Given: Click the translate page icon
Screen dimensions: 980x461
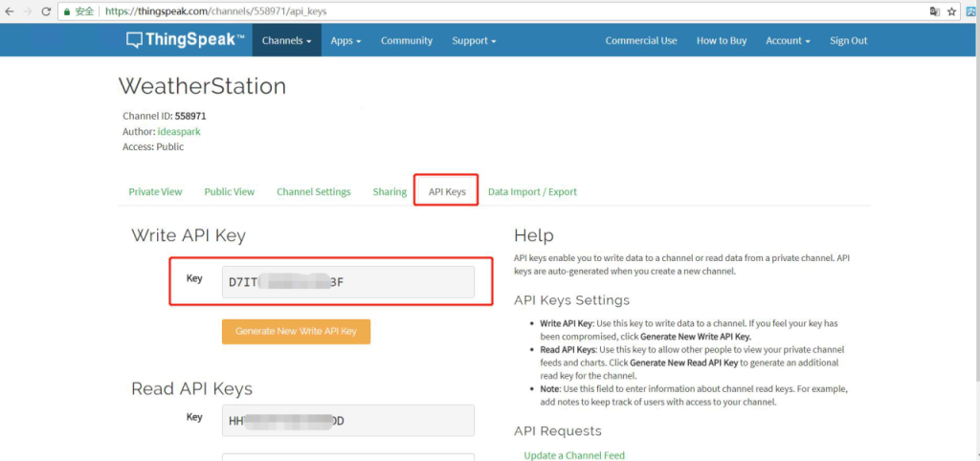Looking at the screenshot, I should [x=934, y=11].
